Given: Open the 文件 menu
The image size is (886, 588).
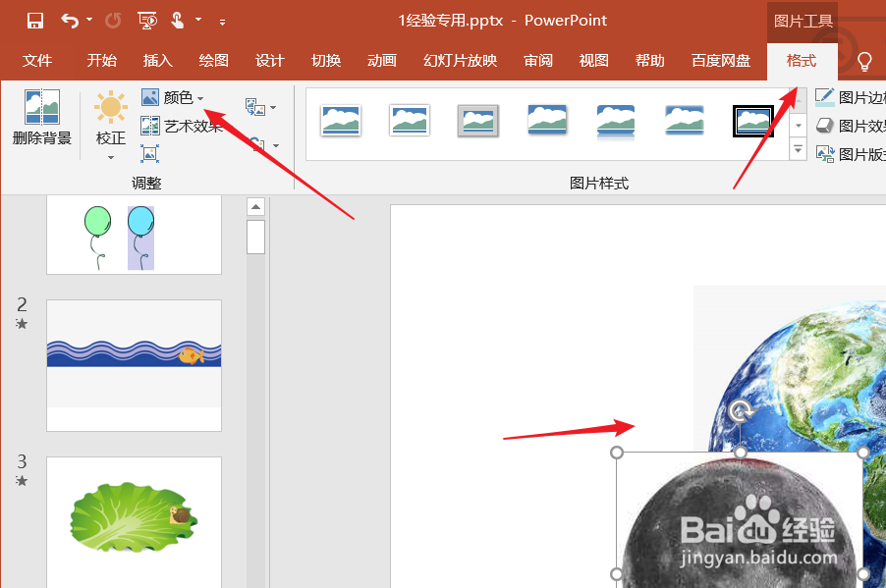Looking at the screenshot, I should pyautogui.click(x=37, y=61).
